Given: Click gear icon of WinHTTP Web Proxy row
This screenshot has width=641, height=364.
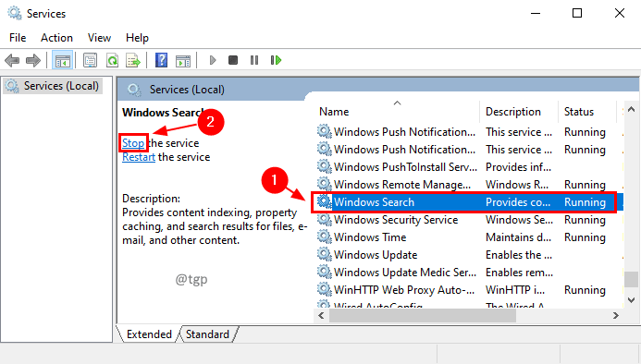Looking at the screenshot, I should coord(325,290).
